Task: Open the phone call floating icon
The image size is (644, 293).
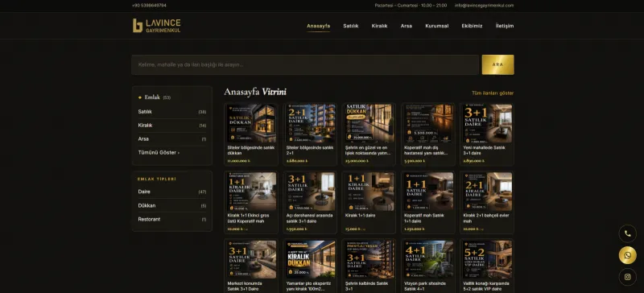Action: pyautogui.click(x=628, y=233)
